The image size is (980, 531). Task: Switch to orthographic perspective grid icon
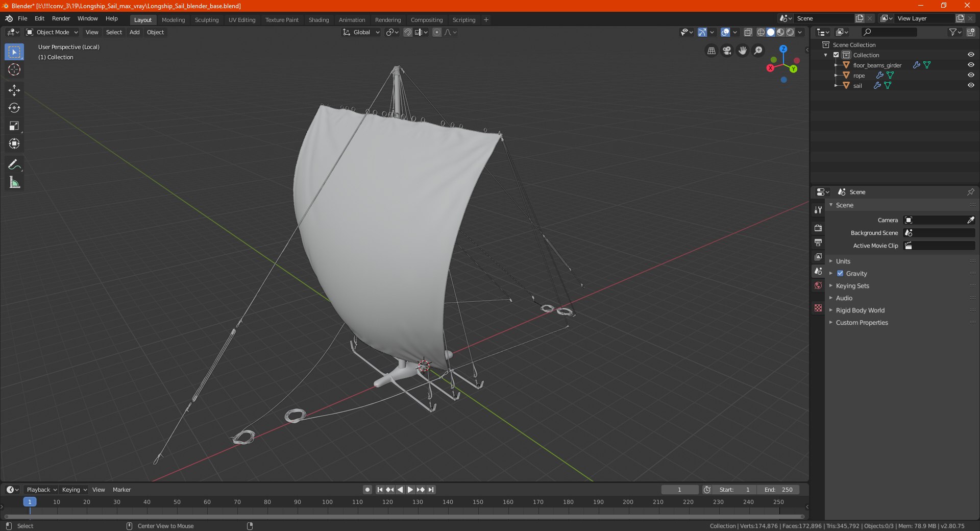(x=711, y=51)
